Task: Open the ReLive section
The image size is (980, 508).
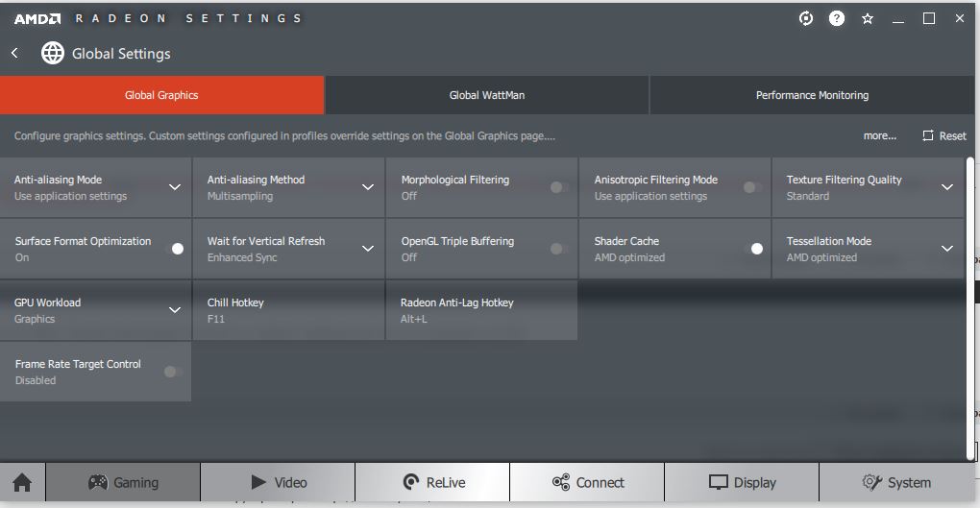Action: 432,482
